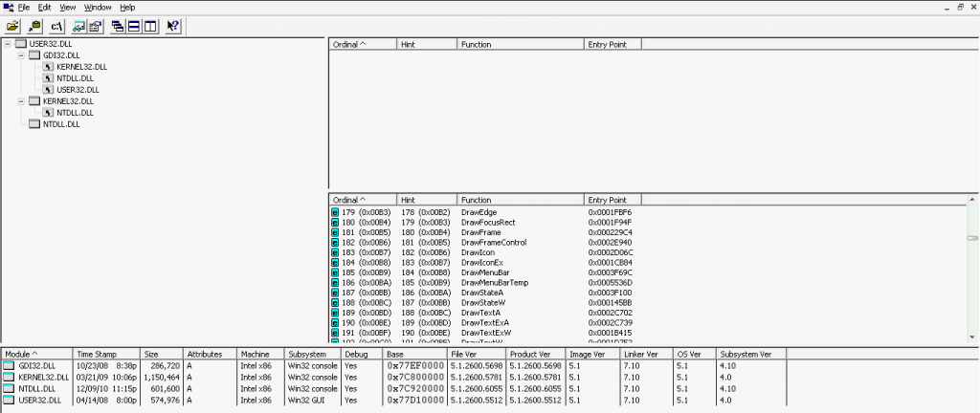This screenshot has height=413, width=980.
Task: Click the Tile Vertically toolbar icon
Action: (150, 26)
